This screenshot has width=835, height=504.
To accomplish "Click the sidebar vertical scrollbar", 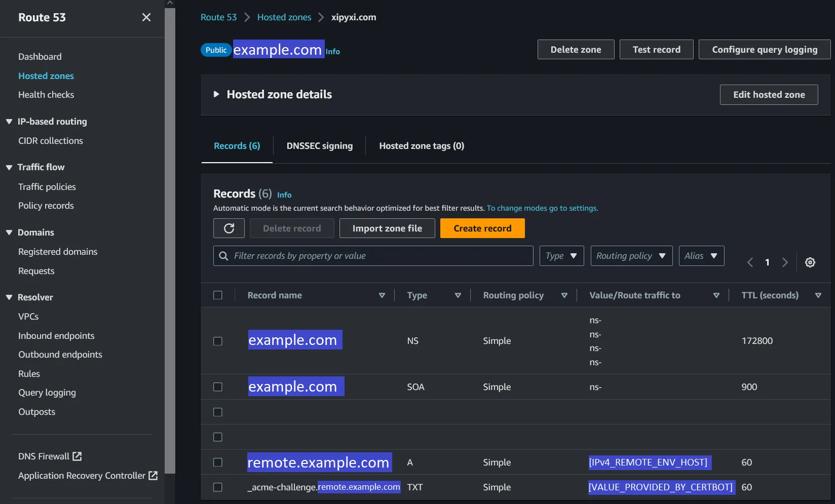I will click(x=170, y=241).
